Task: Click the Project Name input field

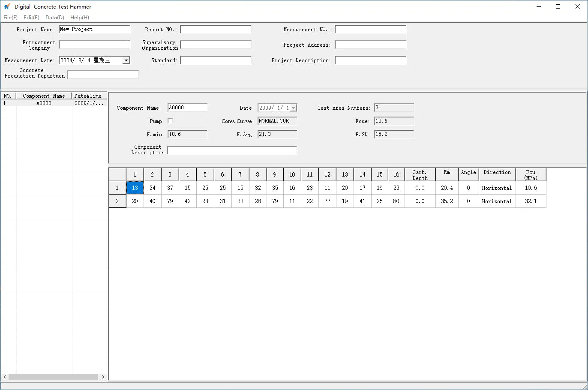Action: coord(95,29)
